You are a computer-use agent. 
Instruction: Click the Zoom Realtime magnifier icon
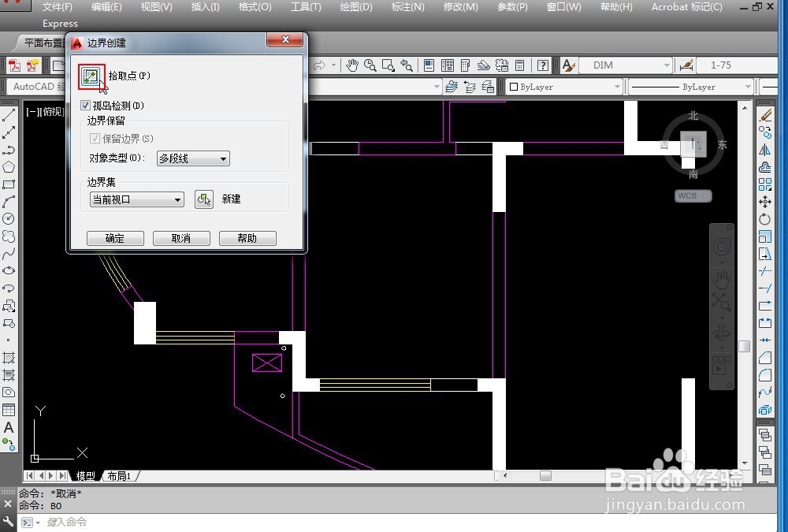[x=370, y=65]
